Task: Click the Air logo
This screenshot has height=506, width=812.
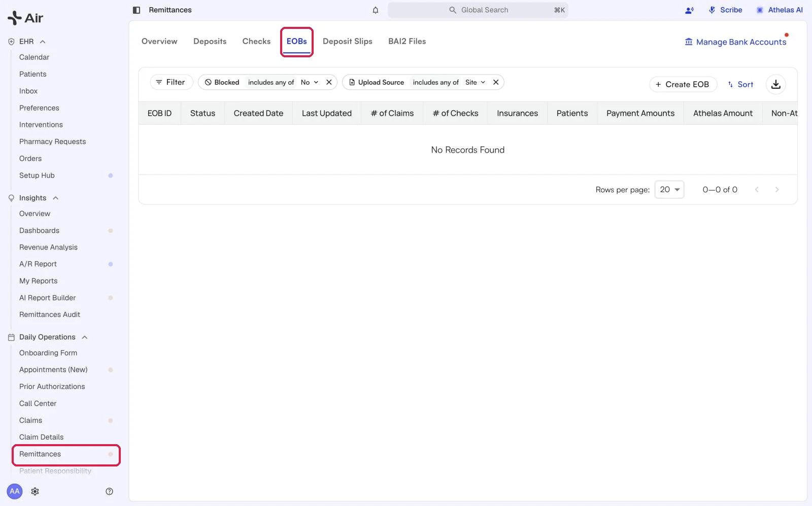Action: (x=25, y=18)
